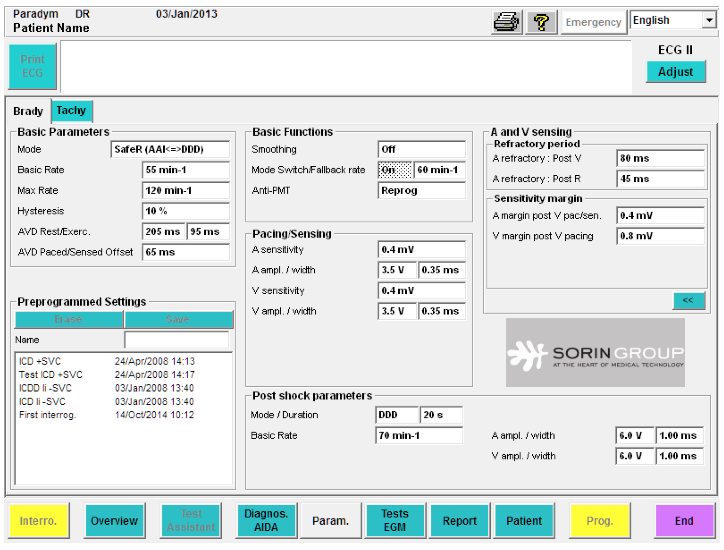724x550 pixels.
Task: Click the Emergency button
Action: [x=593, y=22]
